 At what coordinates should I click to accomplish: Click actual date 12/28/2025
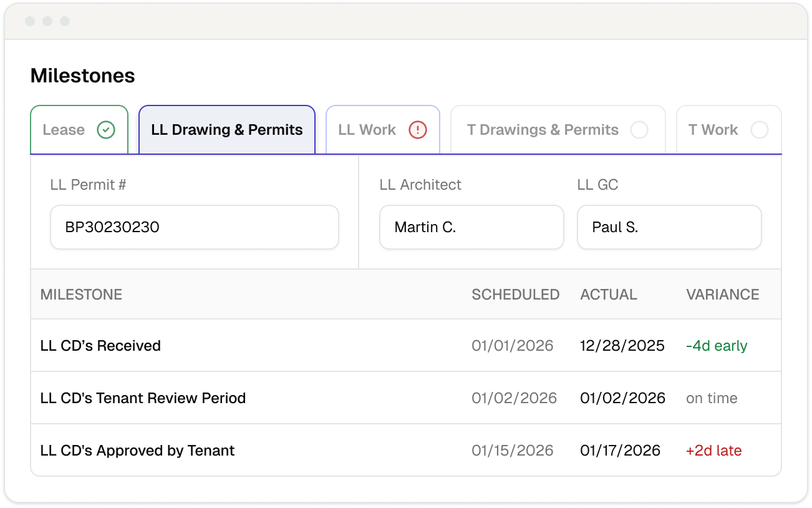click(x=622, y=346)
